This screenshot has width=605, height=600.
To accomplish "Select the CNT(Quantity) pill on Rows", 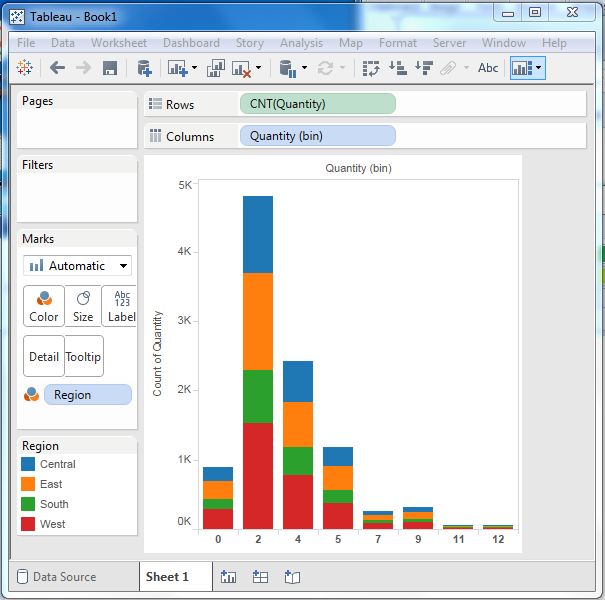I will click(317, 104).
